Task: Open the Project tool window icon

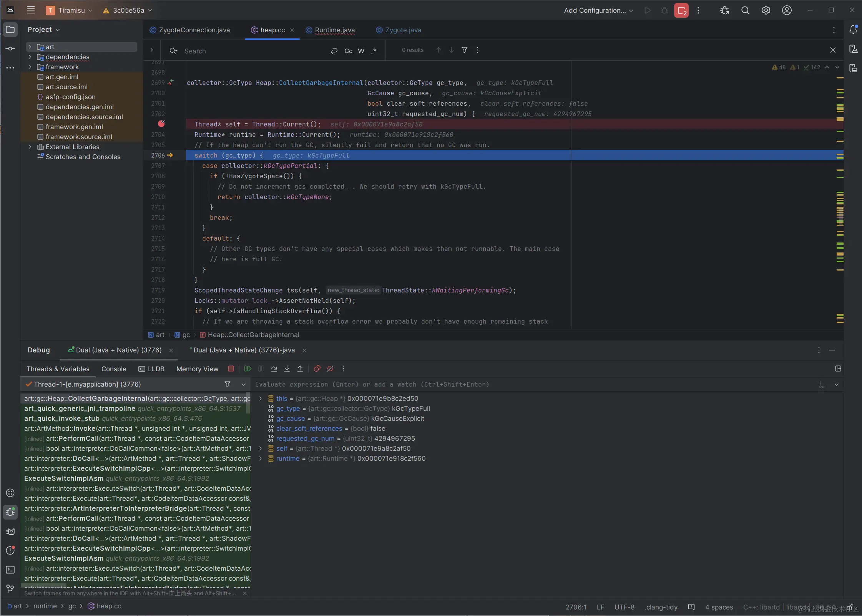Action: pos(10,30)
